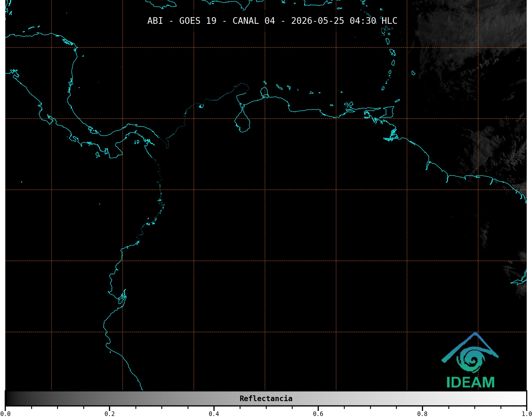Click the 0.0 tick label on colorbar
The height and width of the screenshot is (417, 532).
5,414
